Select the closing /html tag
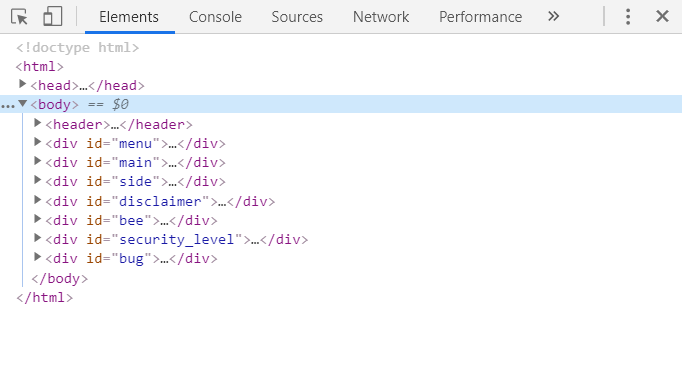682x391 pixels. (44, 297)
